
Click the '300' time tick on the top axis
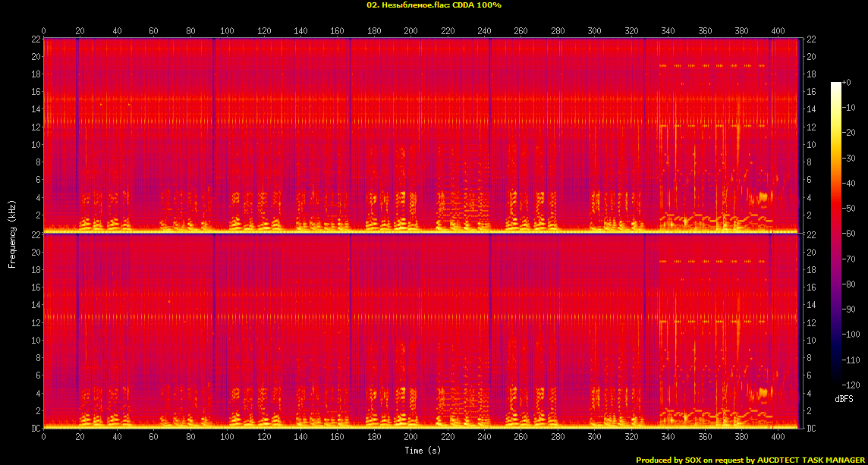tap(594, 31)
